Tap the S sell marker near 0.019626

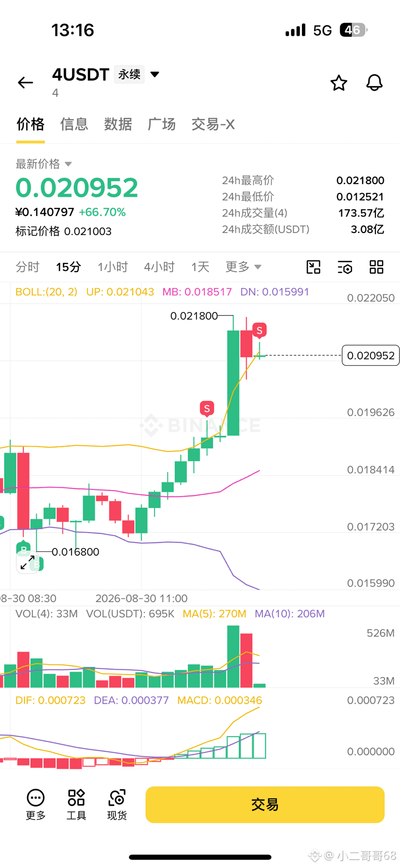coord(207,409)
